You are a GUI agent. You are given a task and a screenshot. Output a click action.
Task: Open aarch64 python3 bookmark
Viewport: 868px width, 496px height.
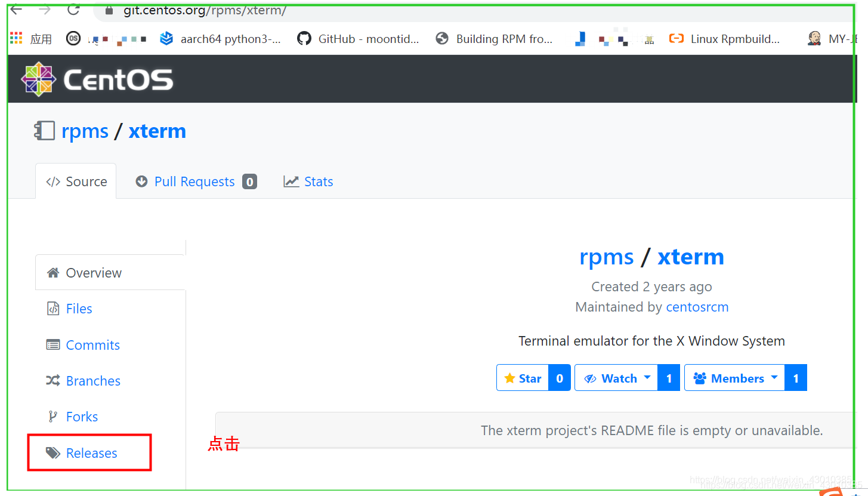pos(221,39)
